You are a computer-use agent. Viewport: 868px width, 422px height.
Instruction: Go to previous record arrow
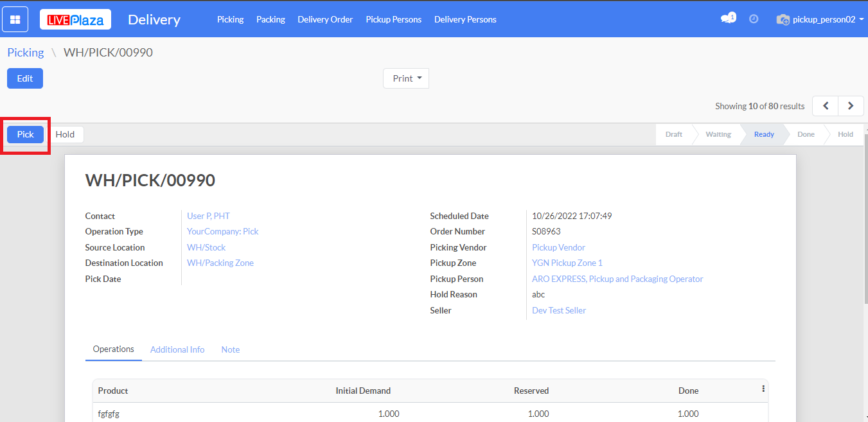click(x=826, y=106)
